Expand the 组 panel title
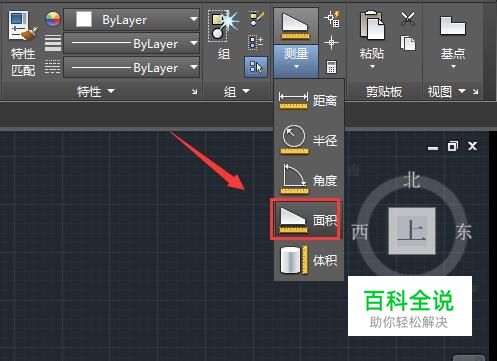Image resolution: width=497 pixels, height=361 pixels. pos(236,91)
